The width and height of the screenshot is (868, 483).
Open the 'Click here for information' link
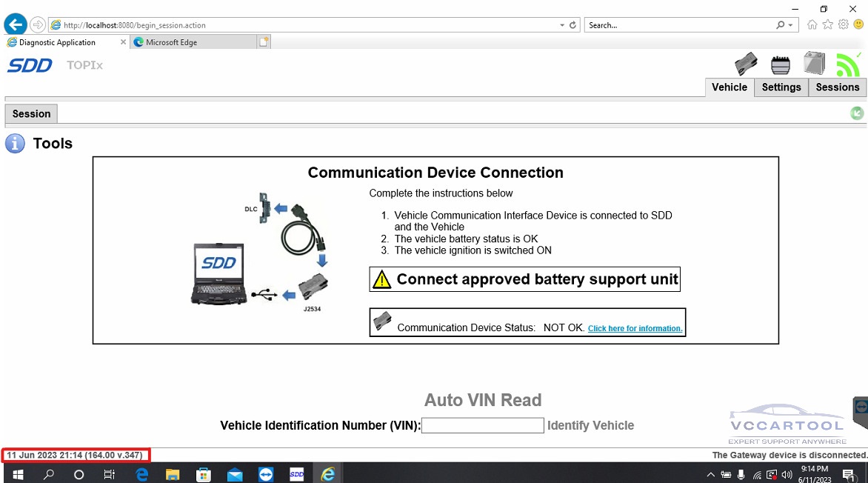click(635, 328)
